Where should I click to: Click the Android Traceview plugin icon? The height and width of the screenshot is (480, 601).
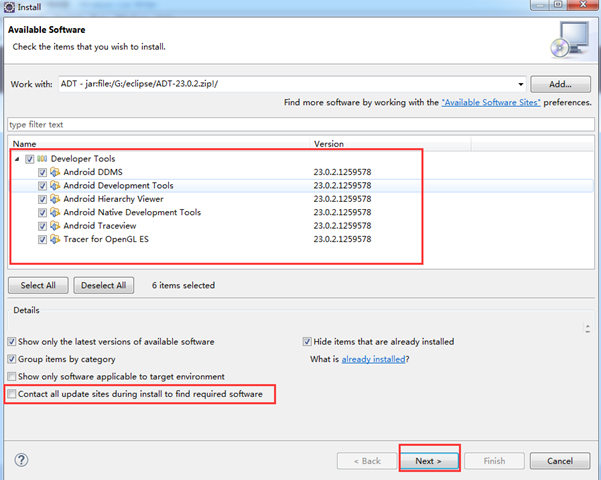tap(55, 225)
